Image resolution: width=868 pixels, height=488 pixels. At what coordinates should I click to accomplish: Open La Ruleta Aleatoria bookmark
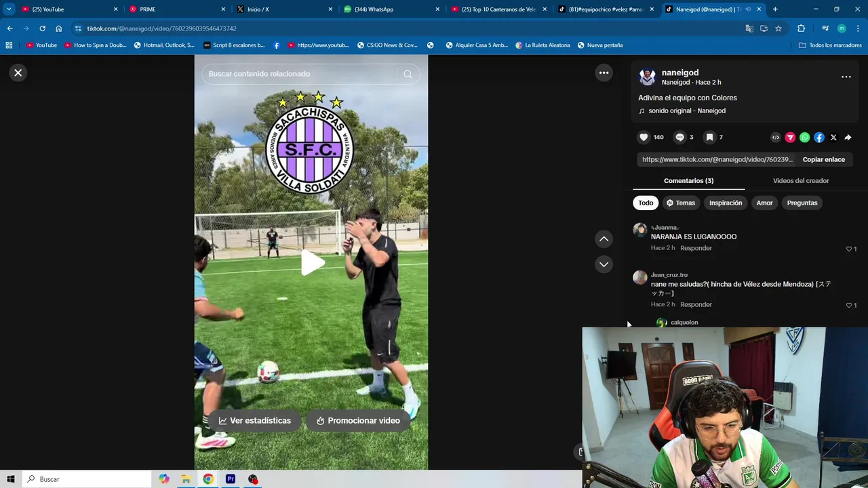tap(542, 45)
